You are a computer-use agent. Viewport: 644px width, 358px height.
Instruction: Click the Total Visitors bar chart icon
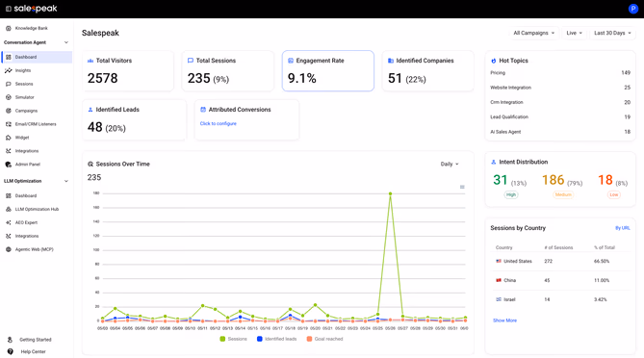coord(90,61)
